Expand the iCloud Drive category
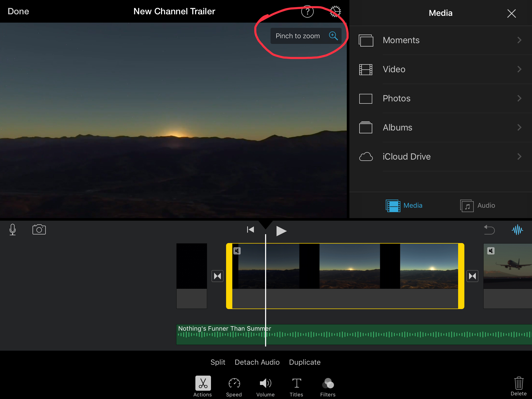The width and height of the screenshot is (532, 399). (x=440, y=157)
